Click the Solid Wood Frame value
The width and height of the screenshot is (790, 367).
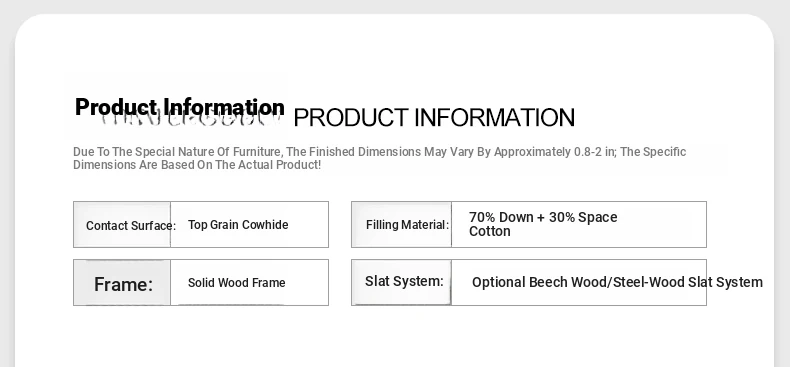point(237,283)
